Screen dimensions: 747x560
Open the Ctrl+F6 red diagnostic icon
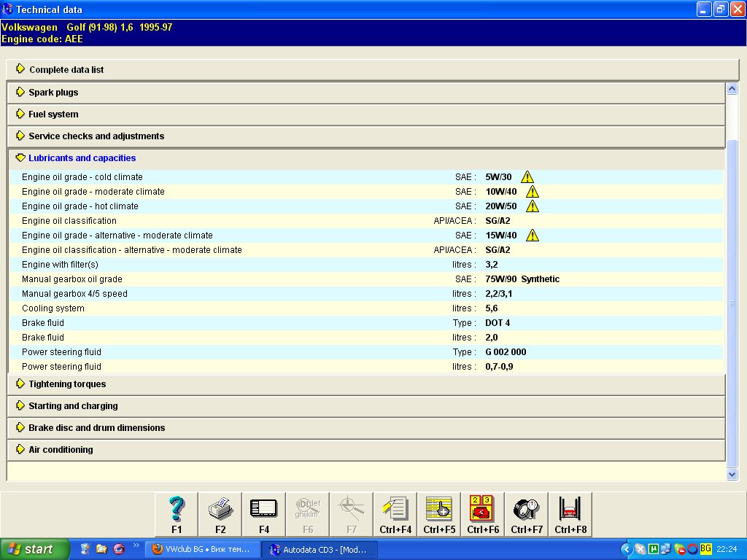(483, 514)
